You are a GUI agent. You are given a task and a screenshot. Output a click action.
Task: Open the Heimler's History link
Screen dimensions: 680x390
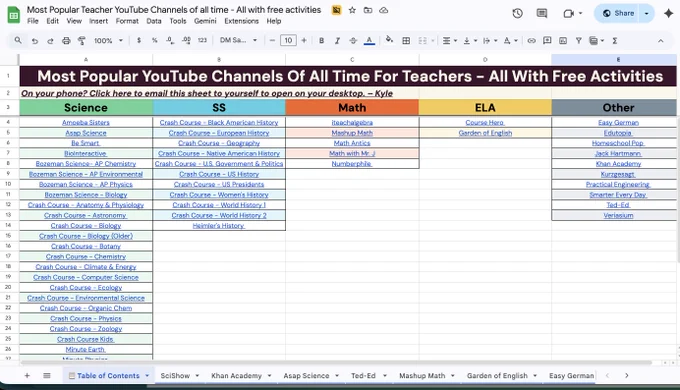pyautogui.click(x=219, y=226)
